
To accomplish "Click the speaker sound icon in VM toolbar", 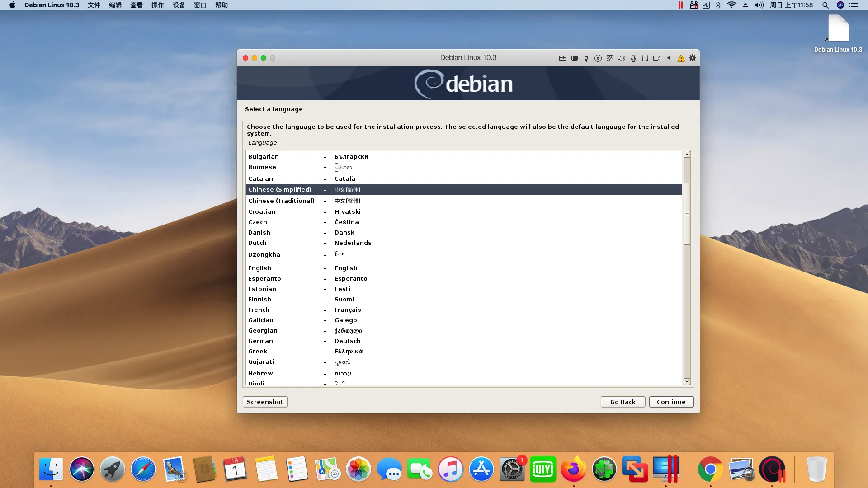I will 622,58.
